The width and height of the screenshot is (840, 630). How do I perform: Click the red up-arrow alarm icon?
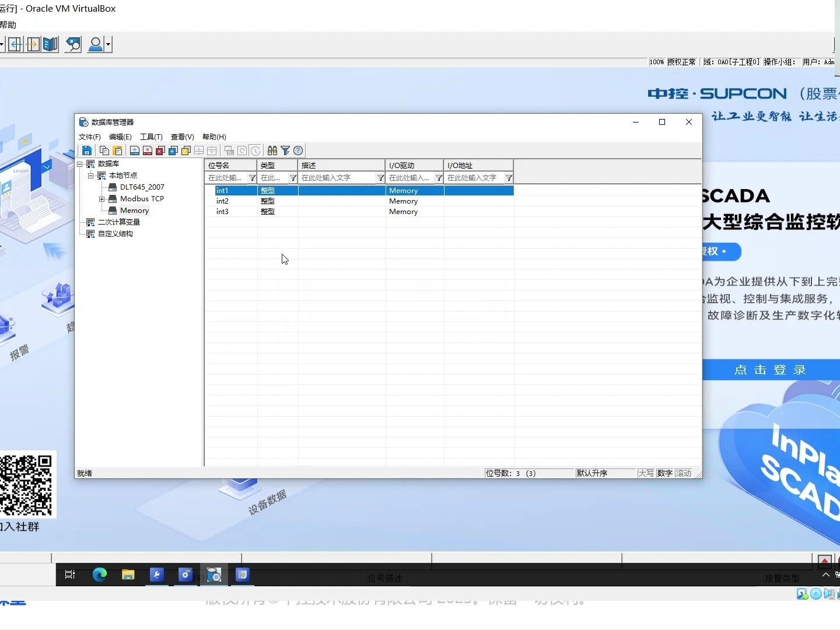(x=825, y=561)
